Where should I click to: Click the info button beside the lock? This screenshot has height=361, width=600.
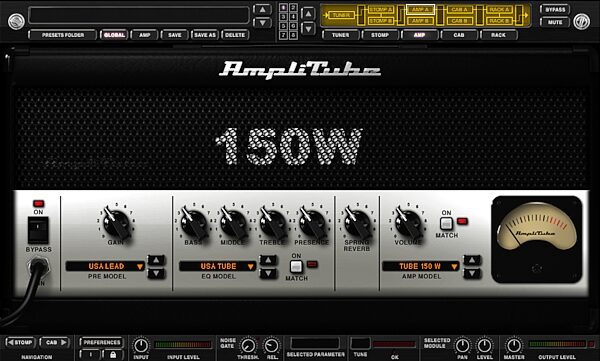point(91,354)
